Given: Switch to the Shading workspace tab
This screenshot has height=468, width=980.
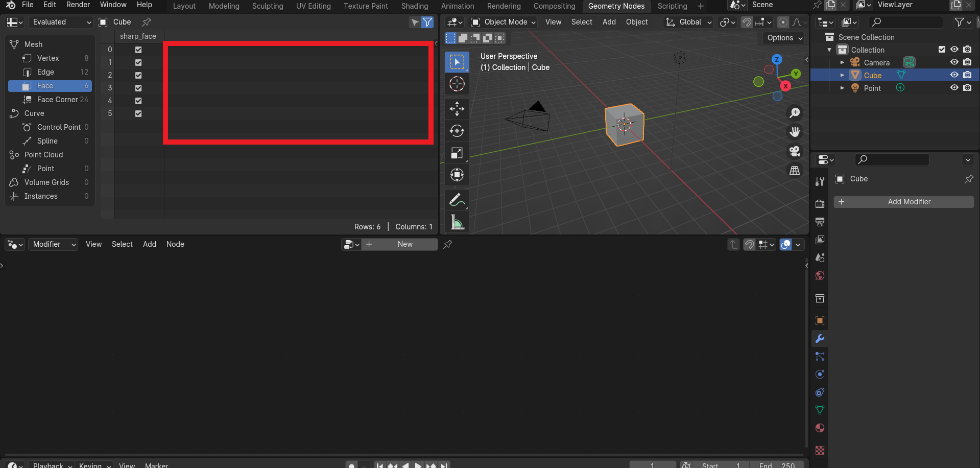Looking at the screenshot, I should [x=414, y=6].
